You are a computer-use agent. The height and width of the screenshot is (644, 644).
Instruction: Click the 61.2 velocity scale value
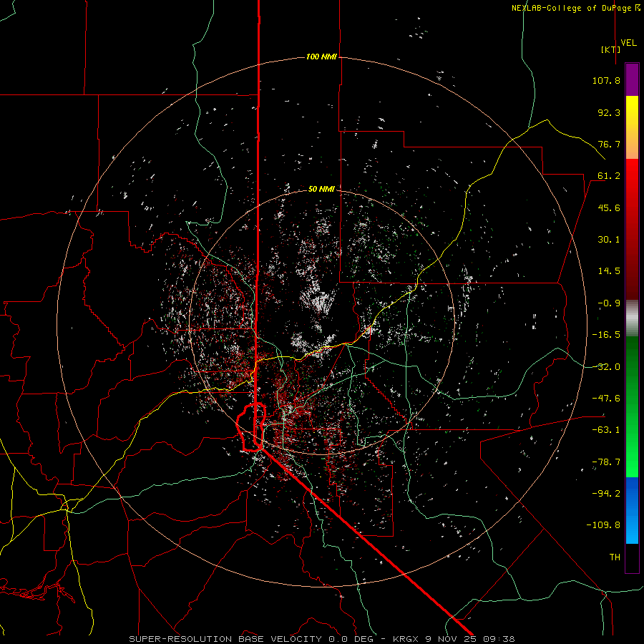609,176
